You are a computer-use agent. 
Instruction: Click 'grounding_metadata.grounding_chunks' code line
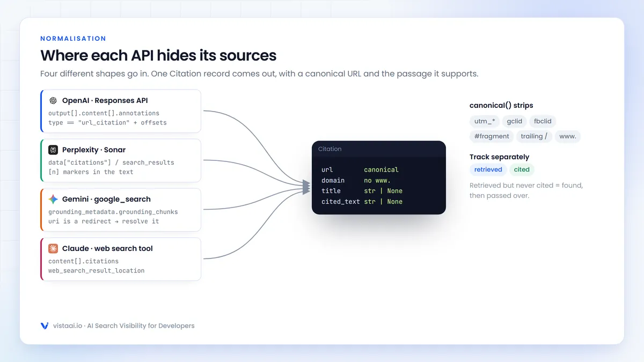113,212
